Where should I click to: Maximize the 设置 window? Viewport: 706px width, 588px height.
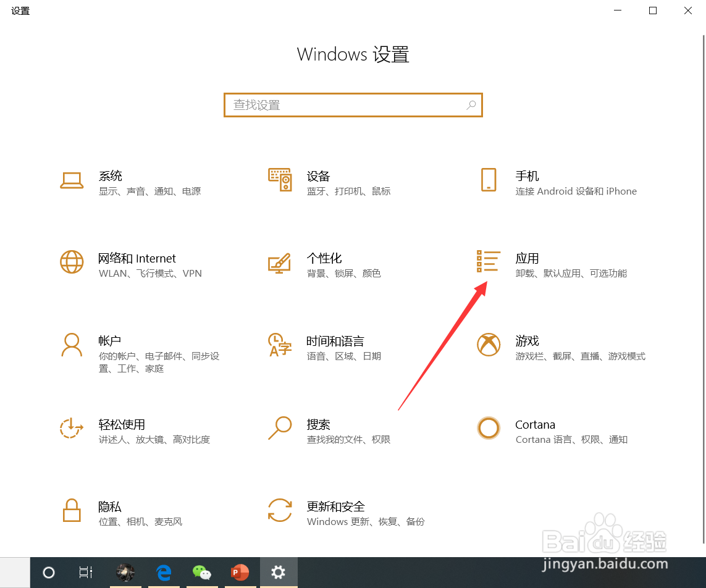click(653, 10)
